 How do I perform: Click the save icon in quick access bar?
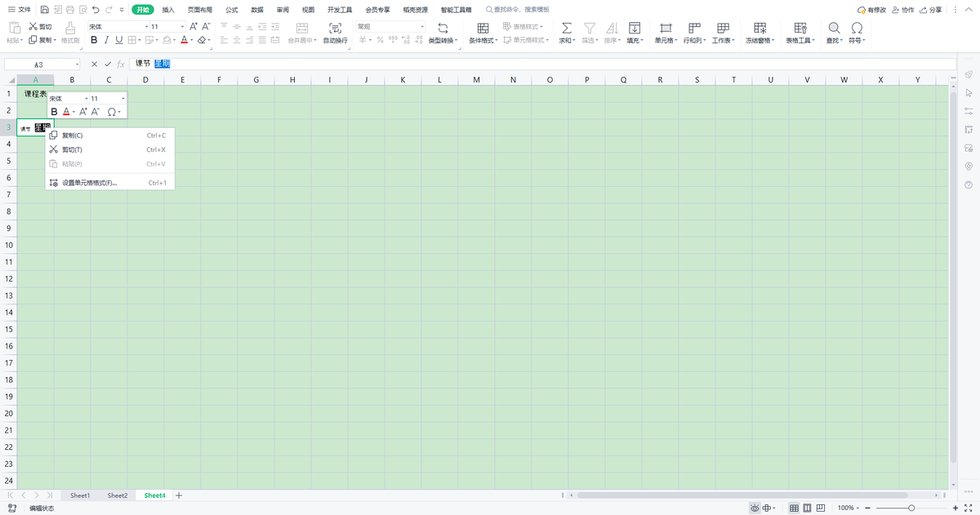[x=44, y=10]
